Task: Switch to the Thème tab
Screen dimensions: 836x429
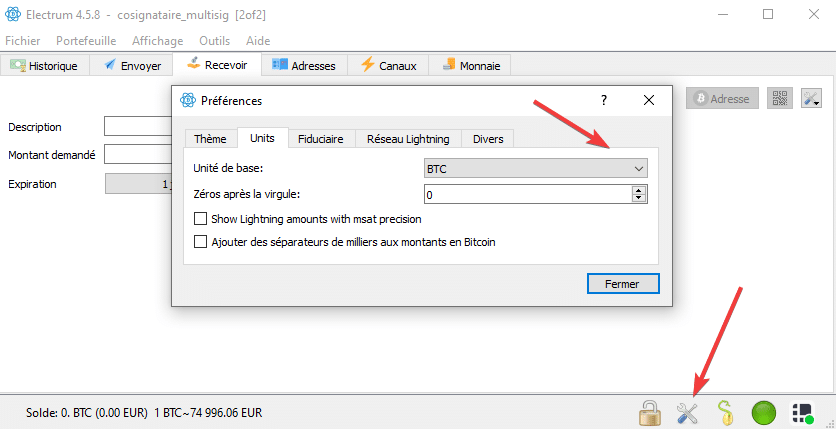Action: [x=210, y=139]
